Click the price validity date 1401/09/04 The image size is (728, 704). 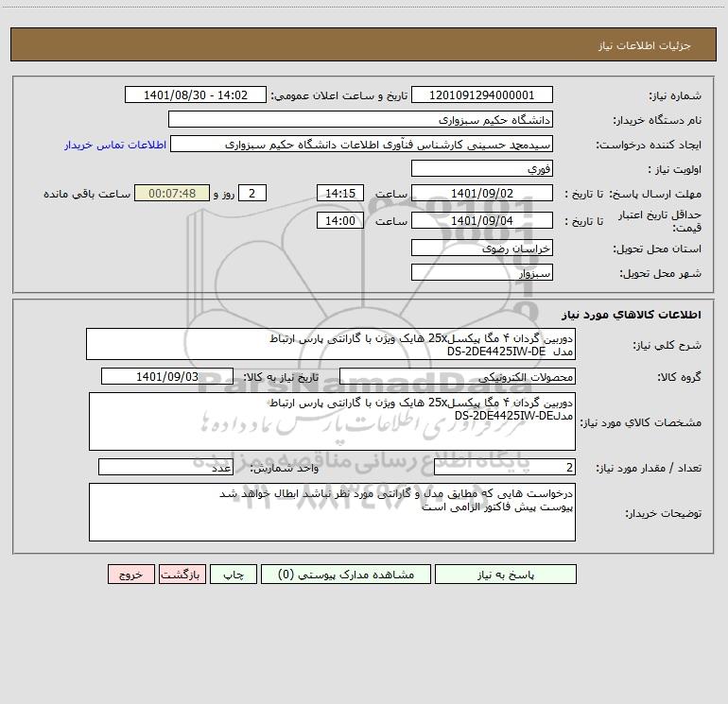click(482, 220)
